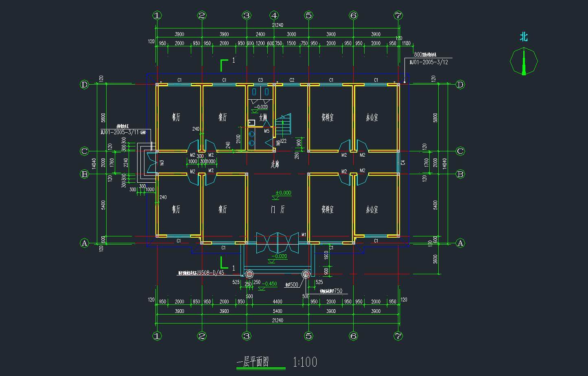The image size is (588, 376).
Task: Select the sink fixture in the restroom
Action: point(251,122)
